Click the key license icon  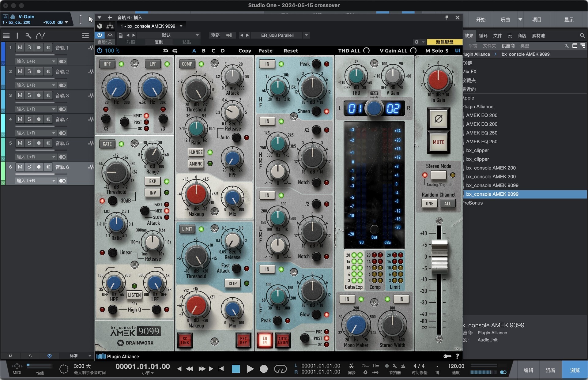(447, 356)
